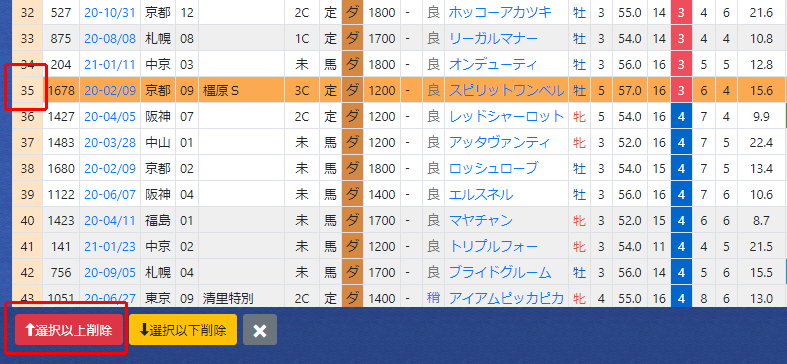The width and height of the screenshot is (787, 364).
Task: Select row number 42
Action: click(27, 273)
